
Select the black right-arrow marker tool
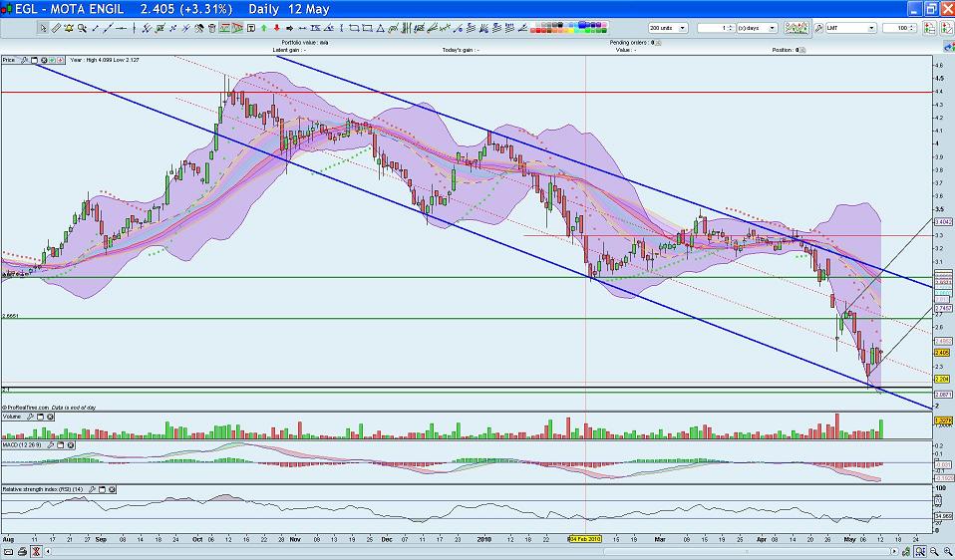point(289,28)
